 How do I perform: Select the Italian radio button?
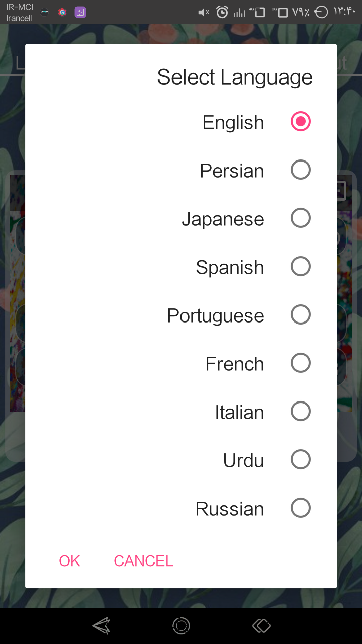coord(301,412)
